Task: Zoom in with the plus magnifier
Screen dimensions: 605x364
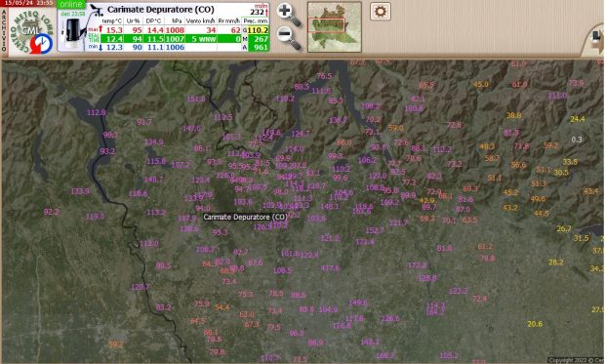Action: [289, 15]
